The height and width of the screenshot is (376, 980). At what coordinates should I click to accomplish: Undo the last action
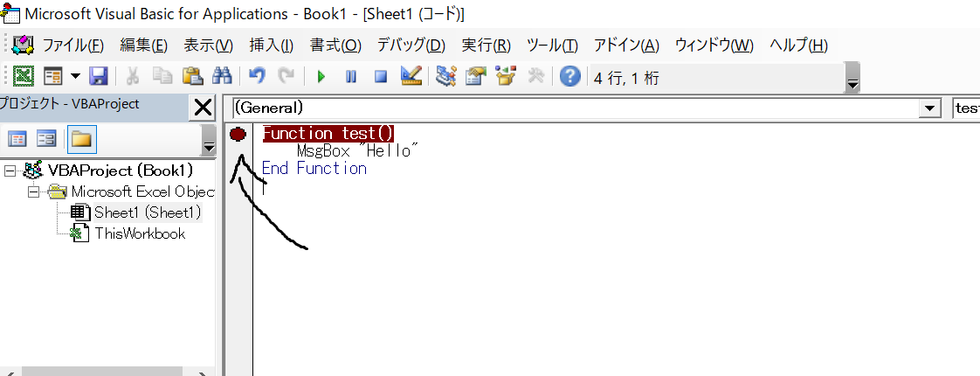[256, 77]
